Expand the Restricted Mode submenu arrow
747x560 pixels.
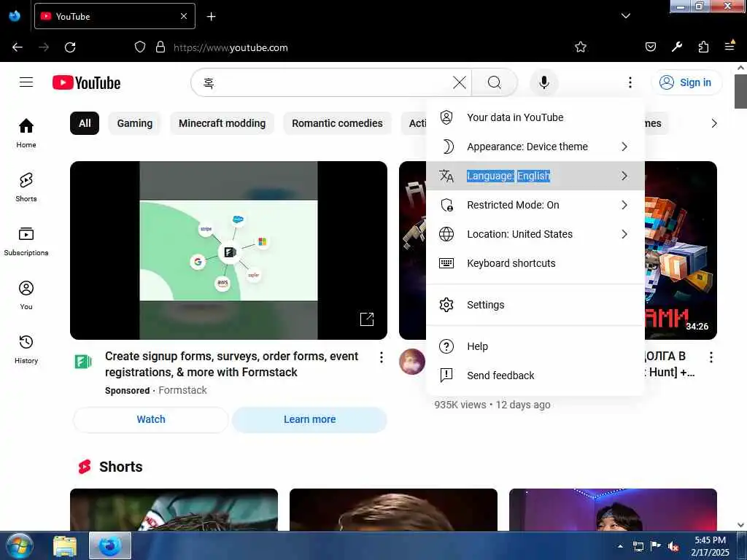click(624, 205)
